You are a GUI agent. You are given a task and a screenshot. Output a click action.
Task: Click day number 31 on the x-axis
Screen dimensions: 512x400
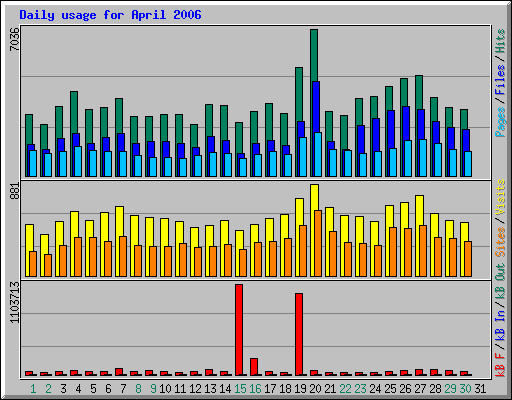coord(480,389)
